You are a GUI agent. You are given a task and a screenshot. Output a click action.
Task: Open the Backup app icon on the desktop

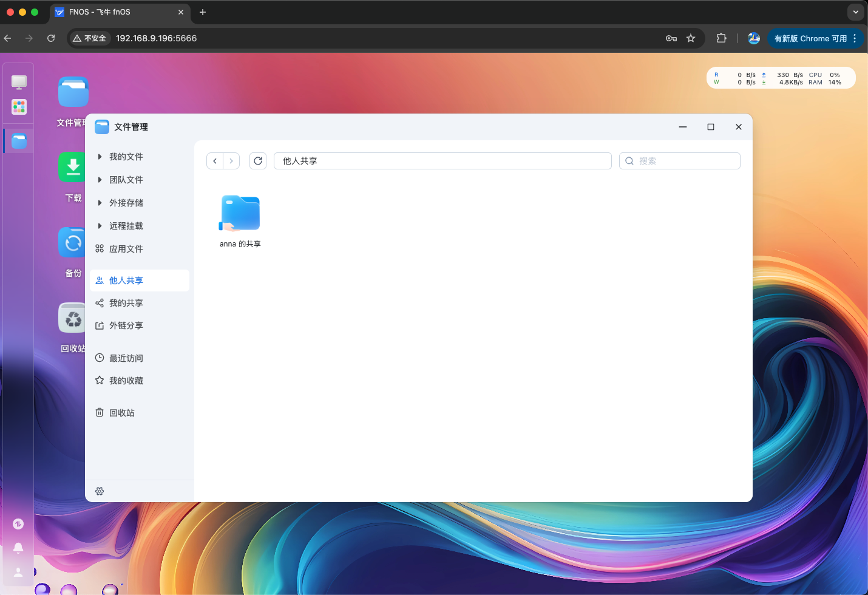tap(73, 243)
